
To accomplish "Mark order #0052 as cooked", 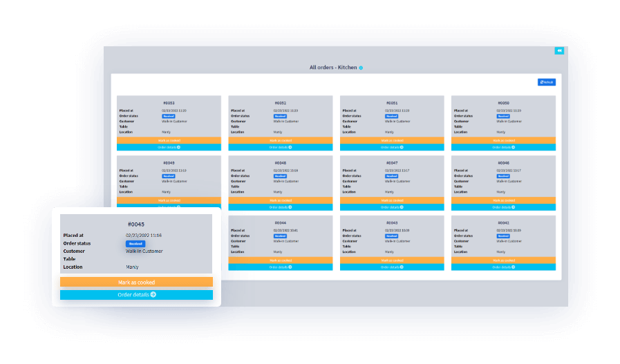I will point(280,140).
